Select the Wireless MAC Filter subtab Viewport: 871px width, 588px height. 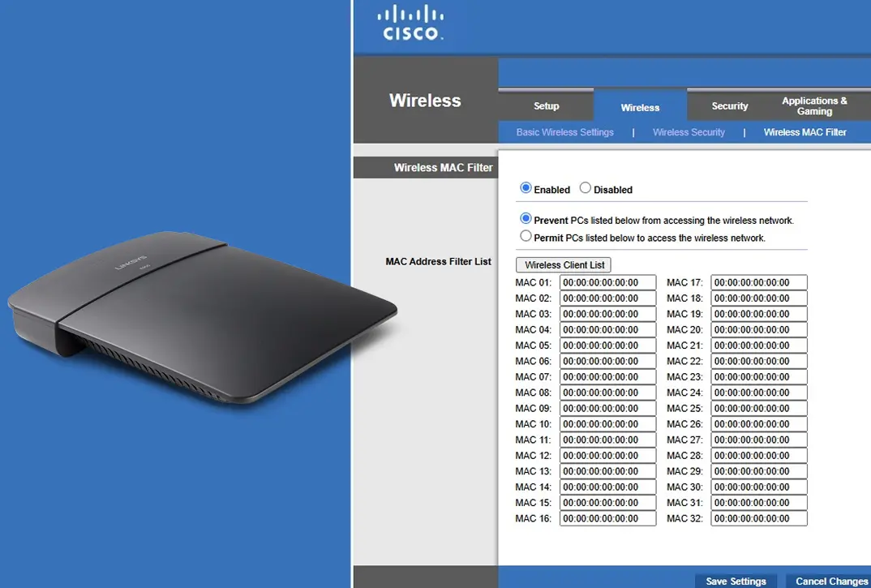point(804,132)
